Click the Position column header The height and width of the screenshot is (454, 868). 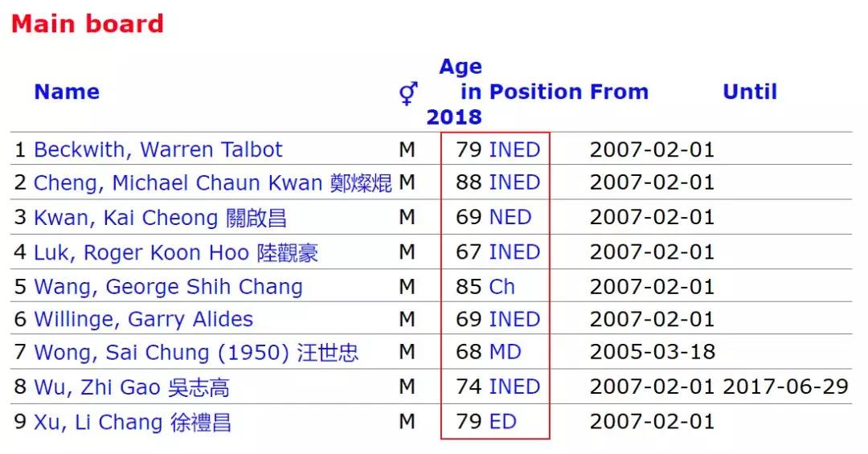535,92
